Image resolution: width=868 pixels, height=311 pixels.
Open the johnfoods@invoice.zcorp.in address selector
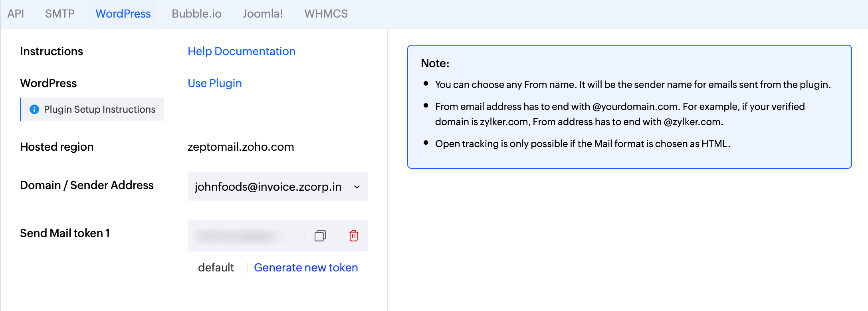pos(268,187)
